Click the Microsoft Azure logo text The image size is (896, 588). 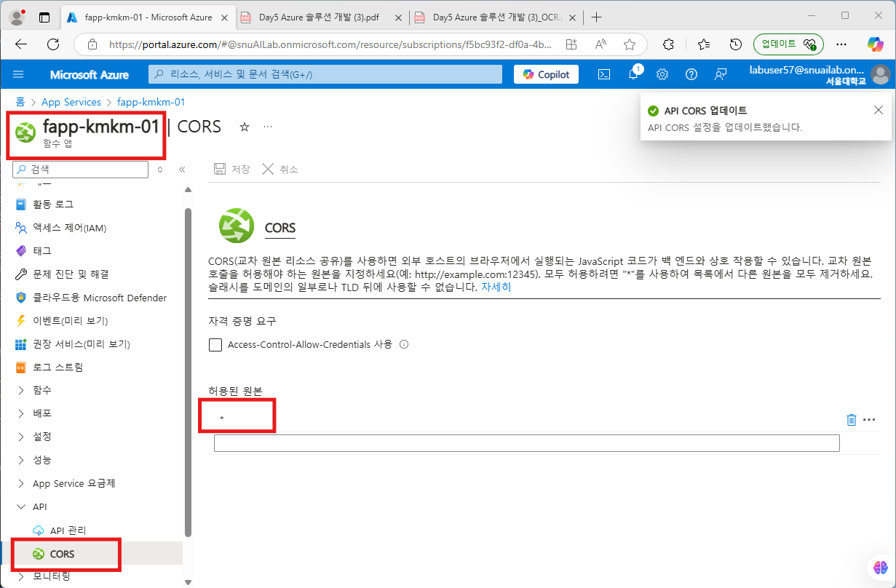(x=90, y=74)
